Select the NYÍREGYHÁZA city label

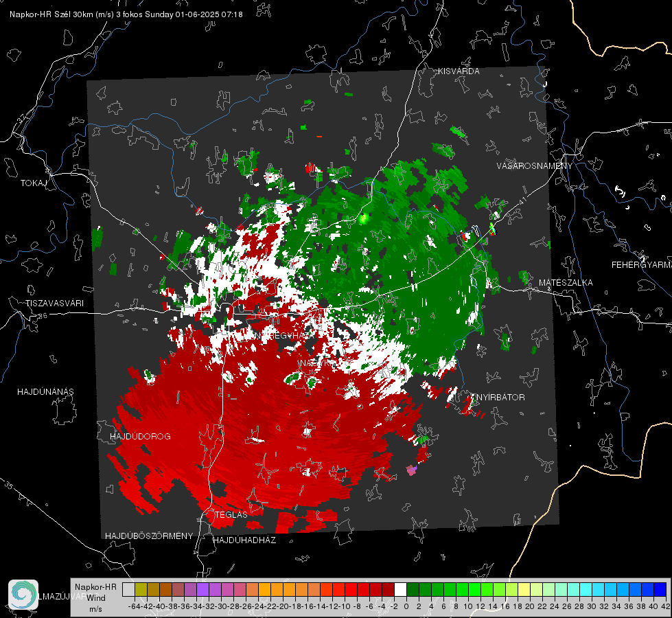click(286, 336)
